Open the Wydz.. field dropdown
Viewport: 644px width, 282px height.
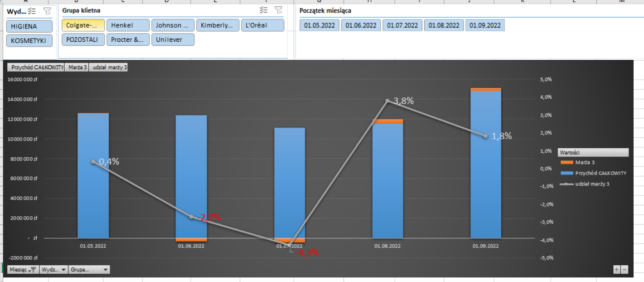(x=54, y=269)
